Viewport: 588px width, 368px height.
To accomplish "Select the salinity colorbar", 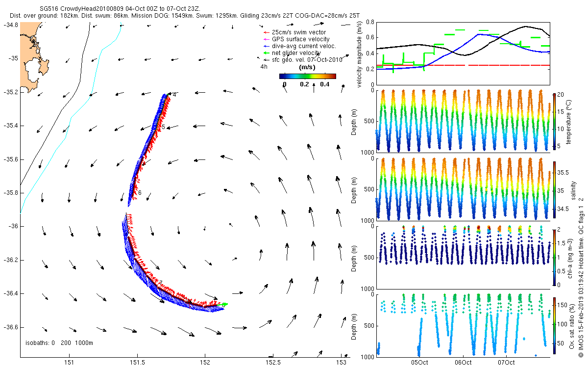I will tap(554, 189).
